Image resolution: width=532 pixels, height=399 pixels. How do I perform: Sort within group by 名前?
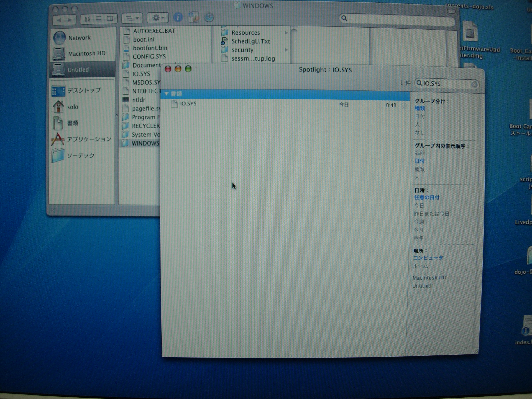(x=420, y=153)
